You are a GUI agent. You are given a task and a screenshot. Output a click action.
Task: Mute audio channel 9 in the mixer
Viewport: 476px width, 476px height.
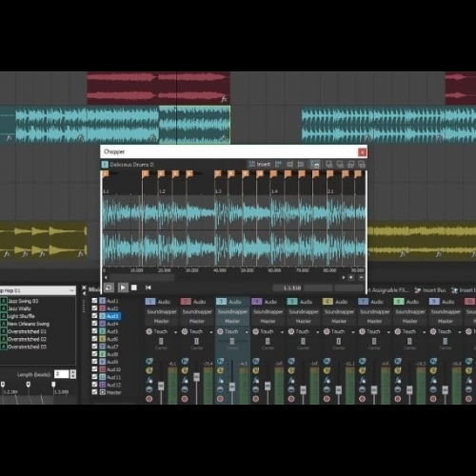click(x=434, y=361)
